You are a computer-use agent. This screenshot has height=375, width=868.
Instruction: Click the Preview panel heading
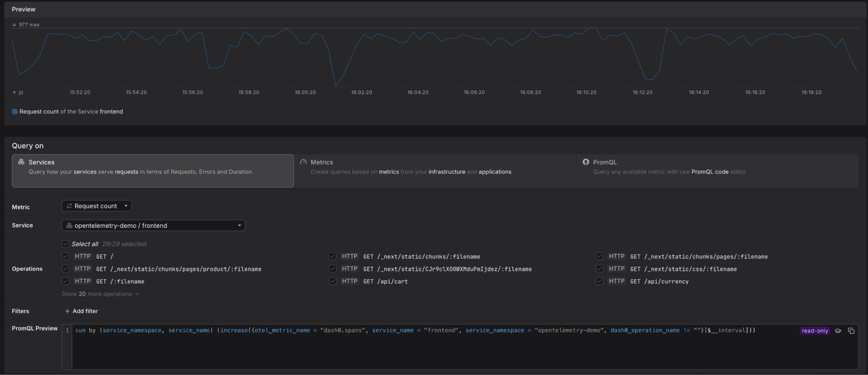pos(24,9)
